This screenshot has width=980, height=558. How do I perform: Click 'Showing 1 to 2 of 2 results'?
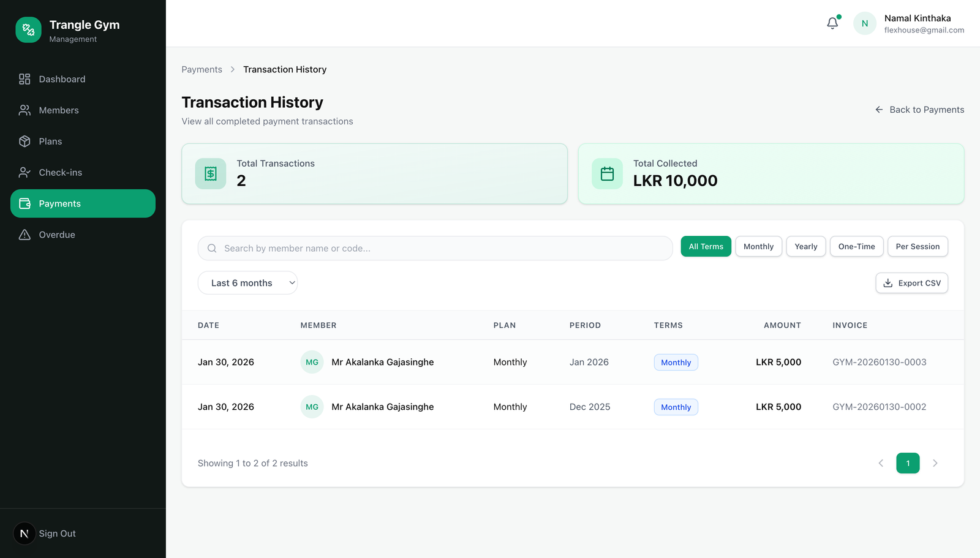click(x=253, y=463)
